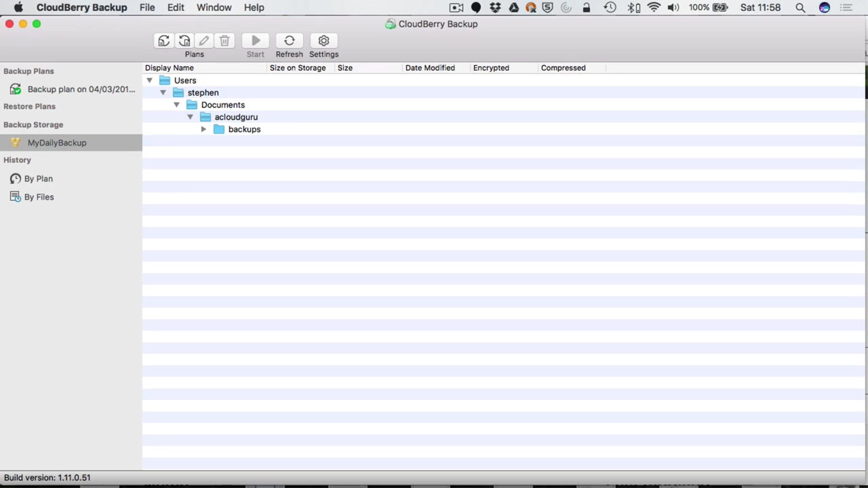Open Siri from the menu bar
Screen dimensions: 868x488
pos(825,7)
